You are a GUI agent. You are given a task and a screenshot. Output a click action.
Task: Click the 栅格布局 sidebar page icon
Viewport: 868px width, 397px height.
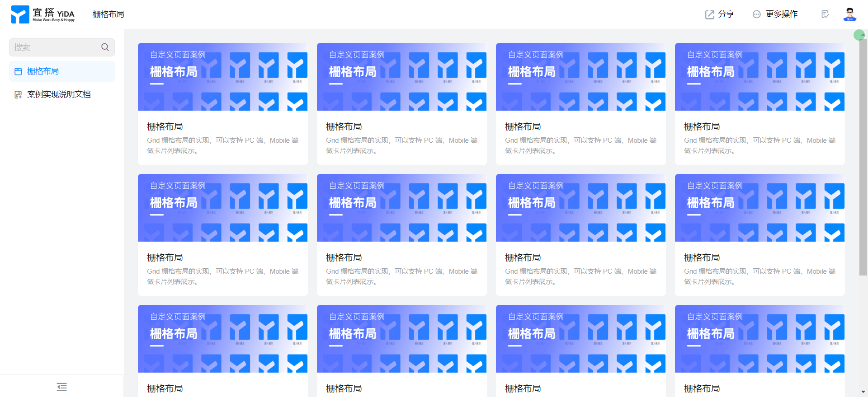(x=18, y=71)
